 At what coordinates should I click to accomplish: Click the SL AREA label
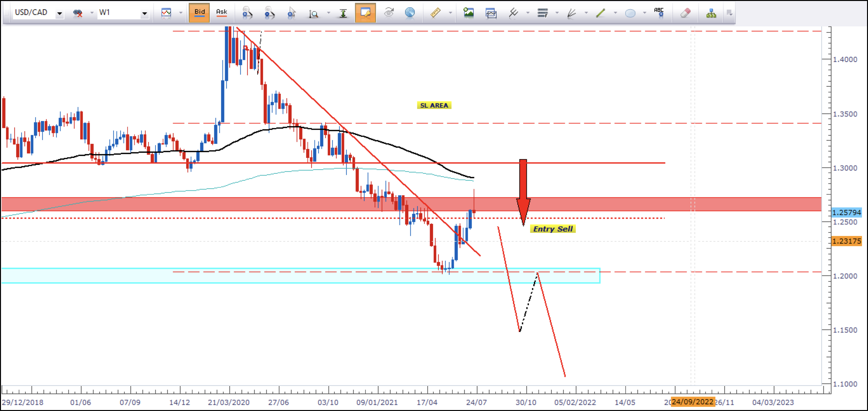[x=434, y=105]
